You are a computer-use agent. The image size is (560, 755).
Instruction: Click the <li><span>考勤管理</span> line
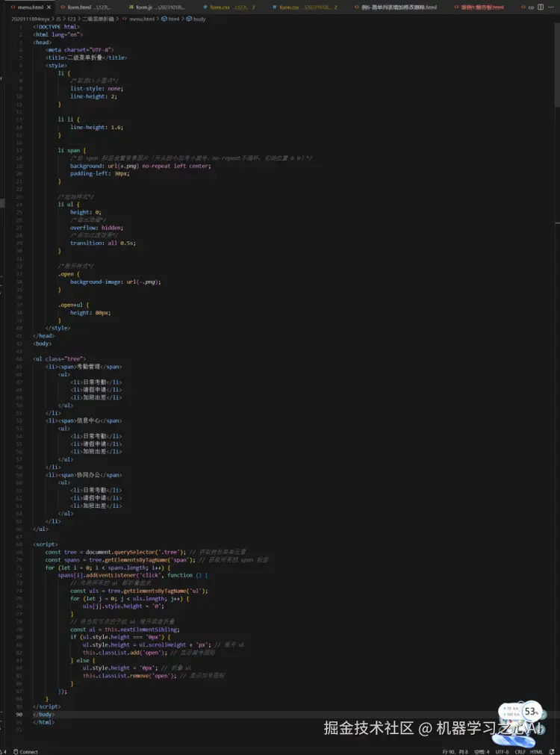click(84, 367)
